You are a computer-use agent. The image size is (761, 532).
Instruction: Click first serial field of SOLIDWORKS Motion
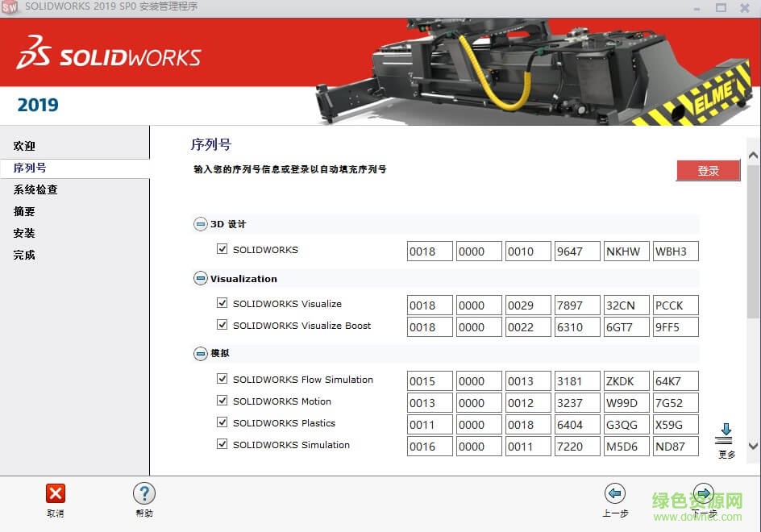coord(429,403)
